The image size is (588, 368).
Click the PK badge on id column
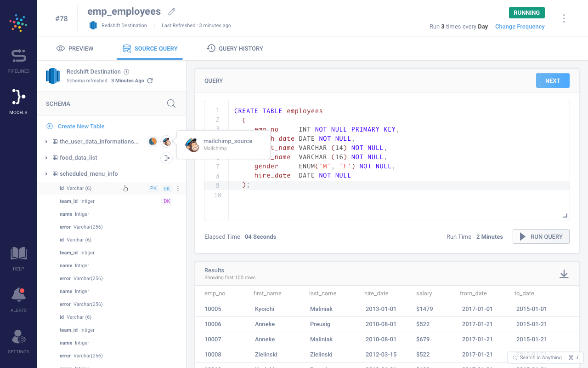(153, 189)
